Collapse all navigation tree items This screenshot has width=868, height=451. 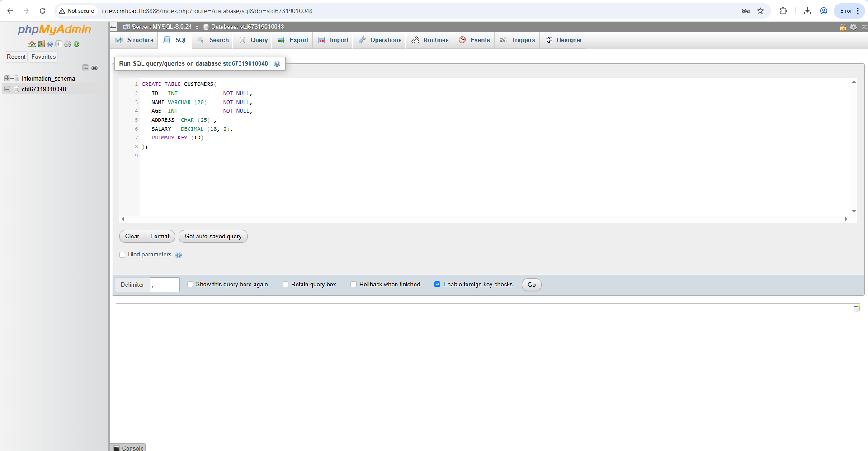tap(85, 68)
